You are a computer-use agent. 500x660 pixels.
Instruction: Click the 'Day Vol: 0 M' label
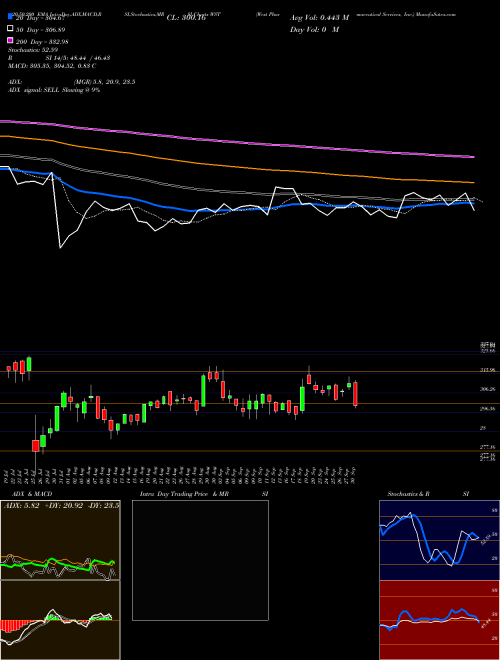tap(314, 30)
